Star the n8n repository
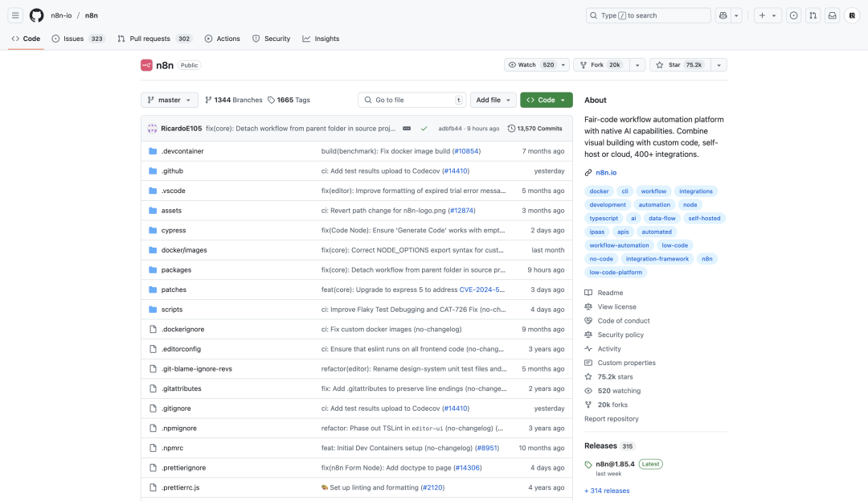 click(x=680, y=65)
